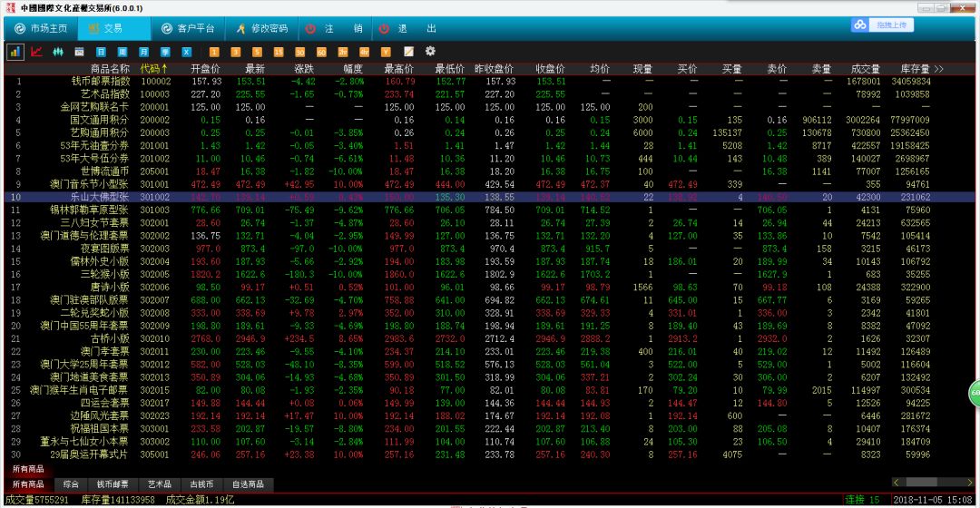980x508 pixels.
Task: Expand more columns with the >> arrow
Action: 938,69
